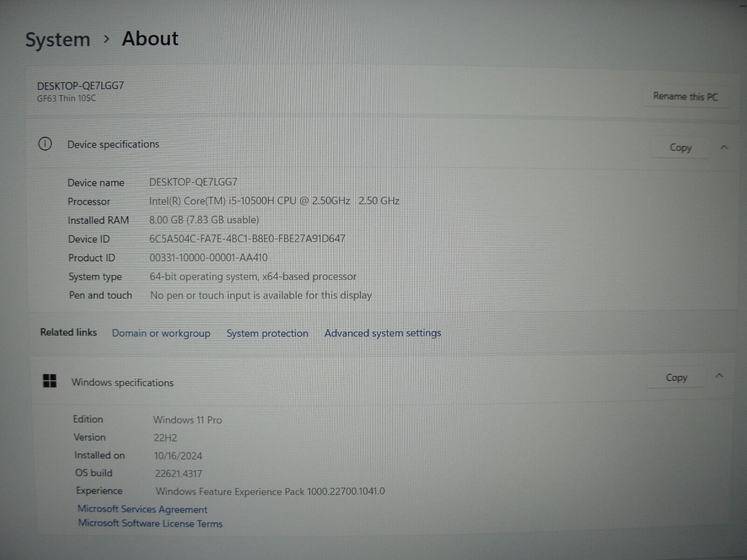
Task: Click the System type label
Action: tap(95, 277)
